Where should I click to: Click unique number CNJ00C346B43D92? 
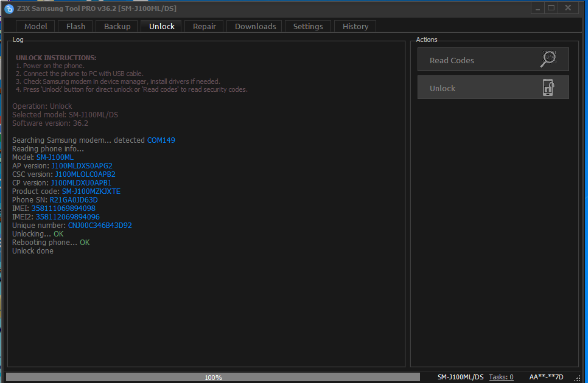(x=100, y=226)
